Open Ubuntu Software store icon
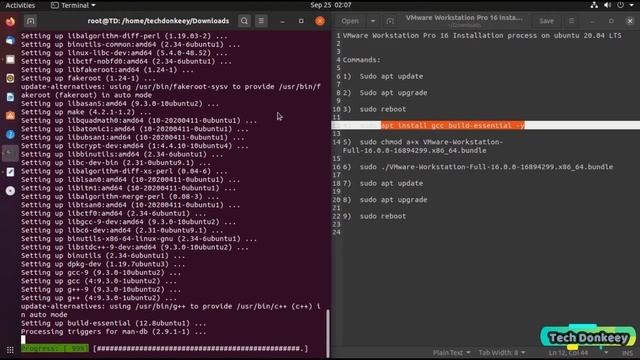 (x=10, y=116)
